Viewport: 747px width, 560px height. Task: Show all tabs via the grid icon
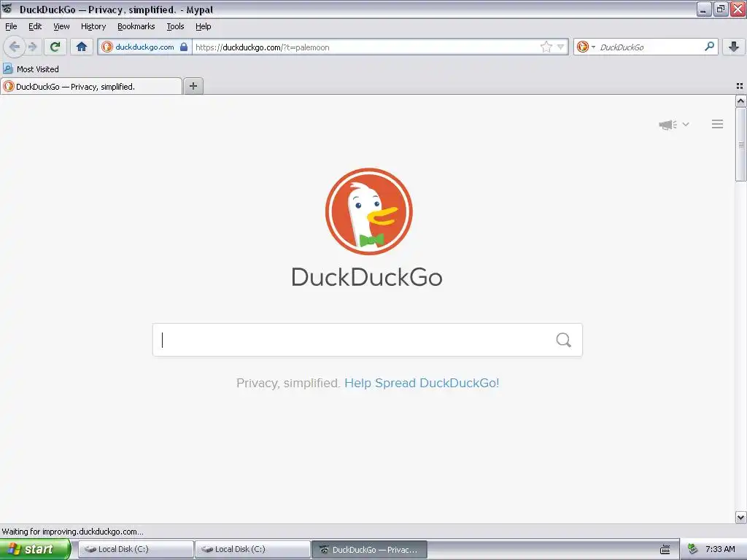tap(740, 86)
